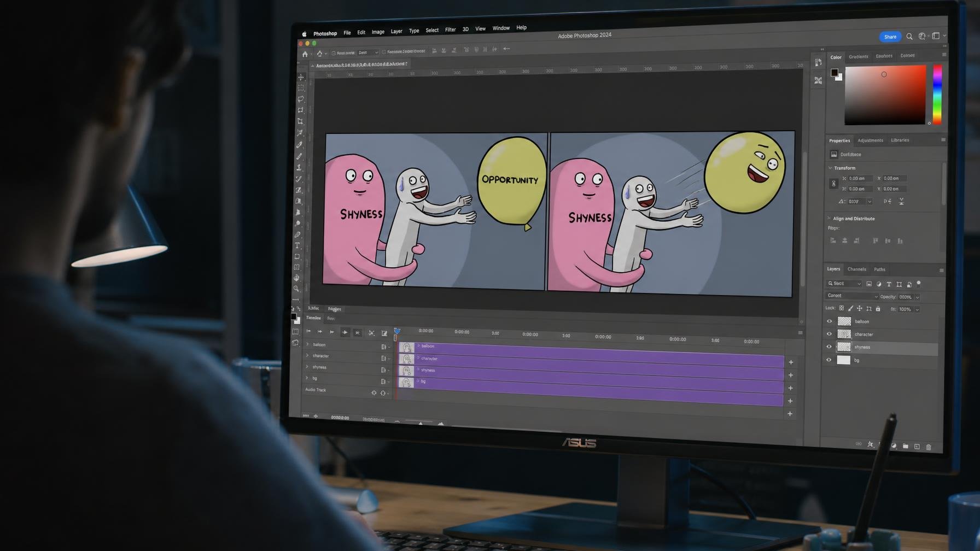This screenshot has height=551, width=980.
Task: Click the rainbow hue slider in Color panel
Action: (x=937, y=95)
